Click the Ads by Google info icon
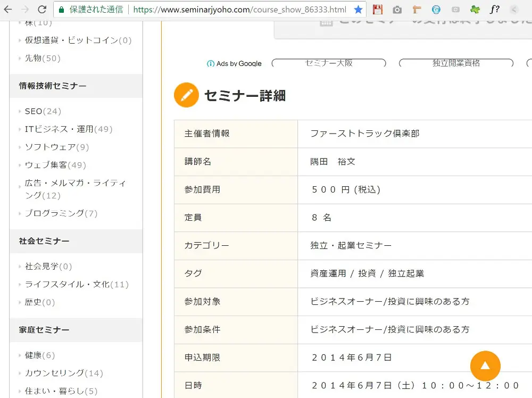Image resolution: width=532 pixels, height=398 pixels. click(211, 64)
